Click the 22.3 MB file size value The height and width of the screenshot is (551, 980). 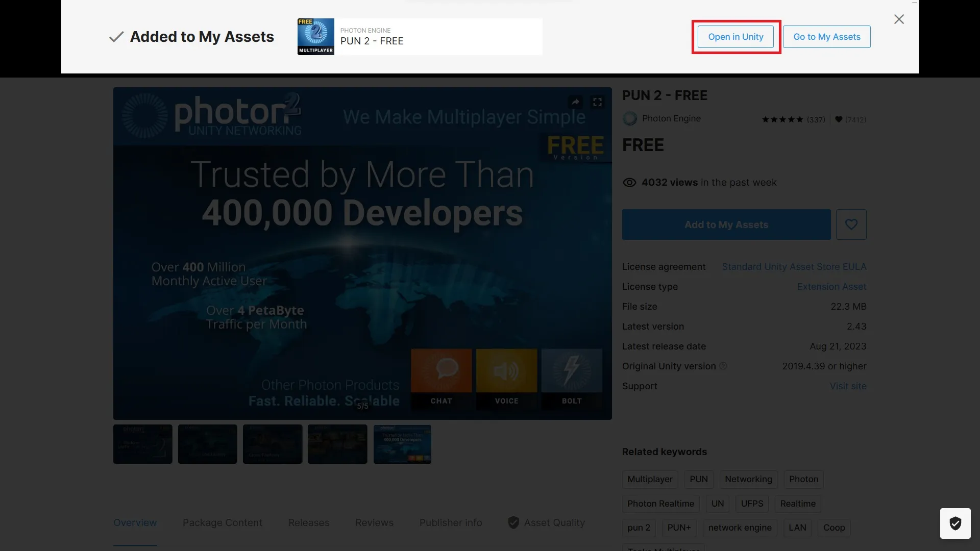click(x=848, y=307)
